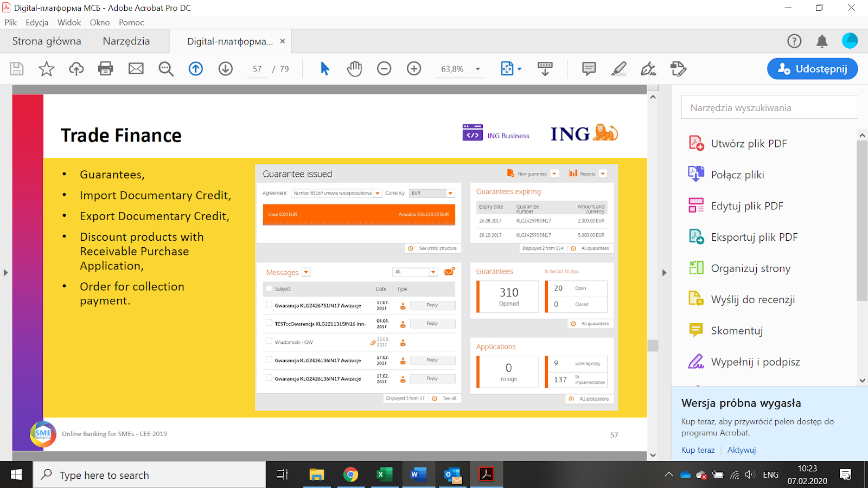Collapse the right tools pane arrow
This screenshot has width=868, height=488.
click(664, 273)
